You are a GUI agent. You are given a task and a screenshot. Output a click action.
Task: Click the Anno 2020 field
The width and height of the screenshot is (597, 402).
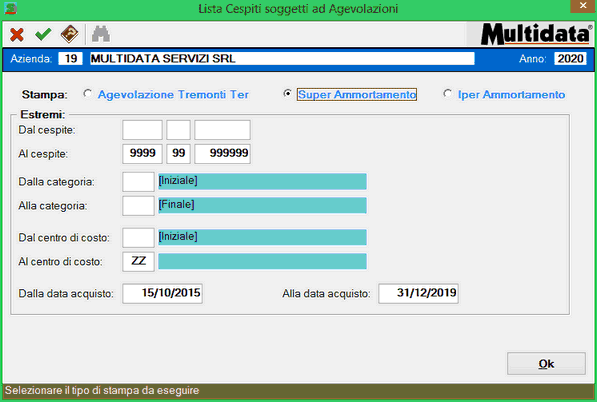tap(570, 59)
